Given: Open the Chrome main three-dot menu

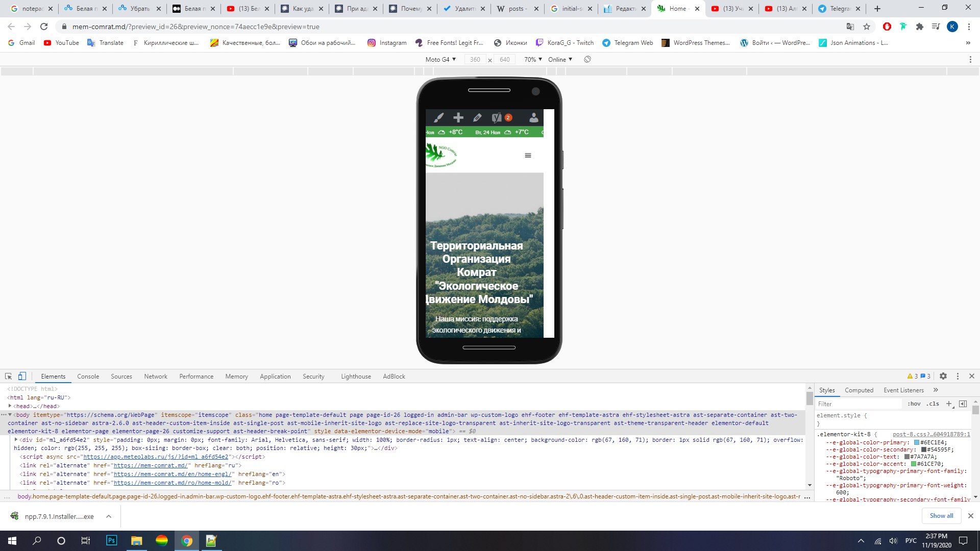Looking at the screenshot, I should click(969, 27).
